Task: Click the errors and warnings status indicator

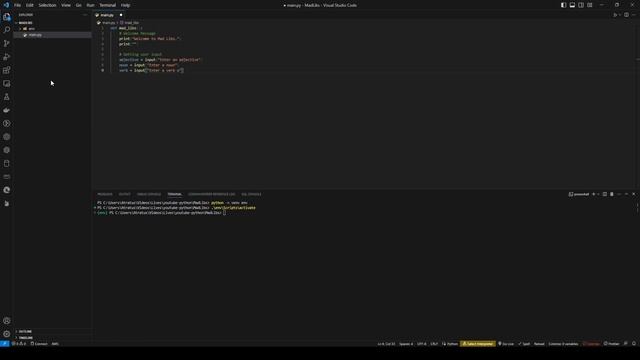Action: (19, 344)
